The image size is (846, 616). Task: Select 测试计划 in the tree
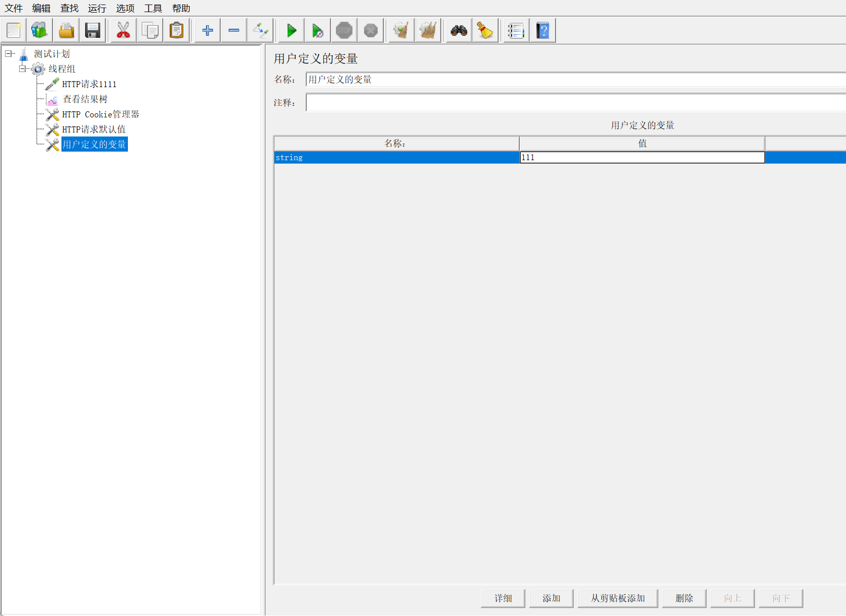pyautogui.click(x=52, y=54)
